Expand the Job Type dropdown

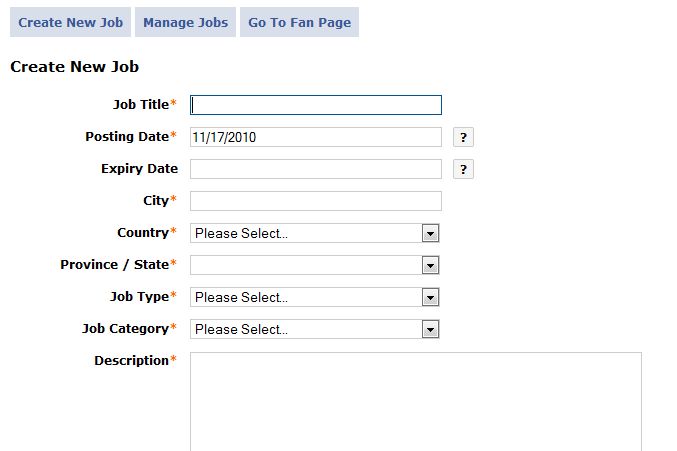430,297
